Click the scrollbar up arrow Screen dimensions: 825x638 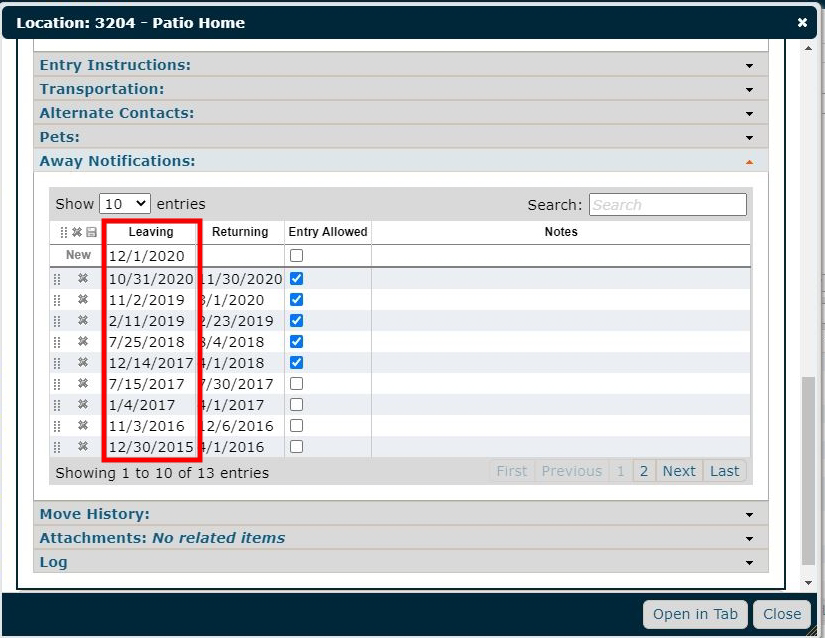click(808, 48)
